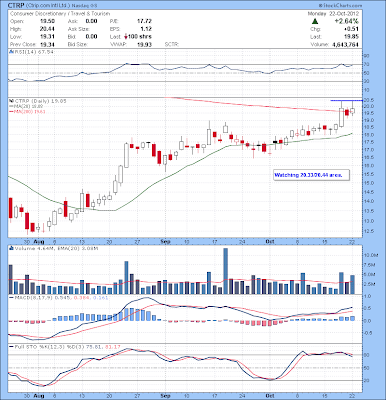This screenshot has width=386, height=400.
Task: Click the RSI(14) 67.54 panel label
Action: point(34,52)
